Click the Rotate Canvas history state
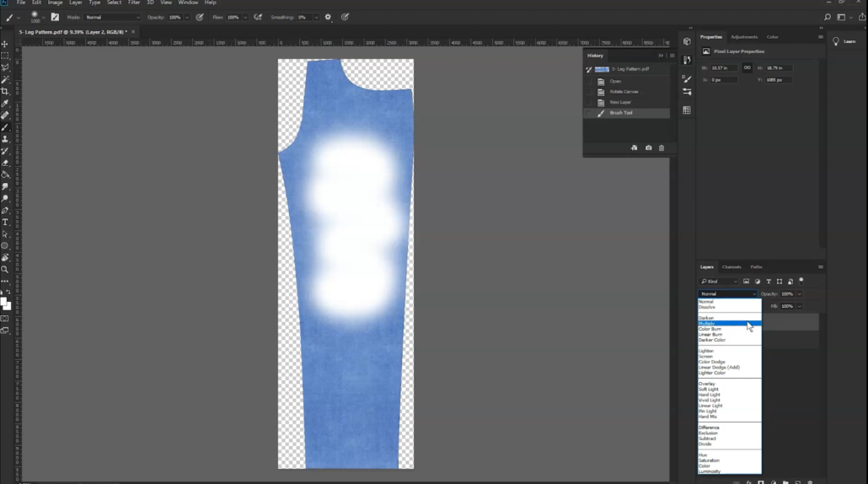Image resolution: width=868 pixels, height=484 pixels. tap(624, 92)
